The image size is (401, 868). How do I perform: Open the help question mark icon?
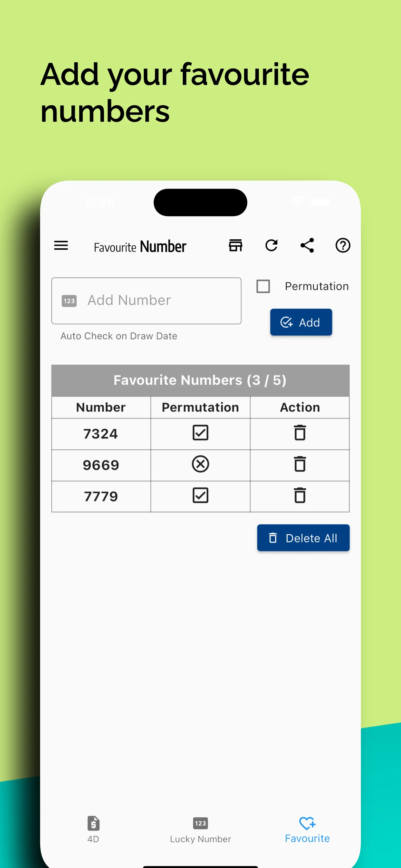click(343, 245)
